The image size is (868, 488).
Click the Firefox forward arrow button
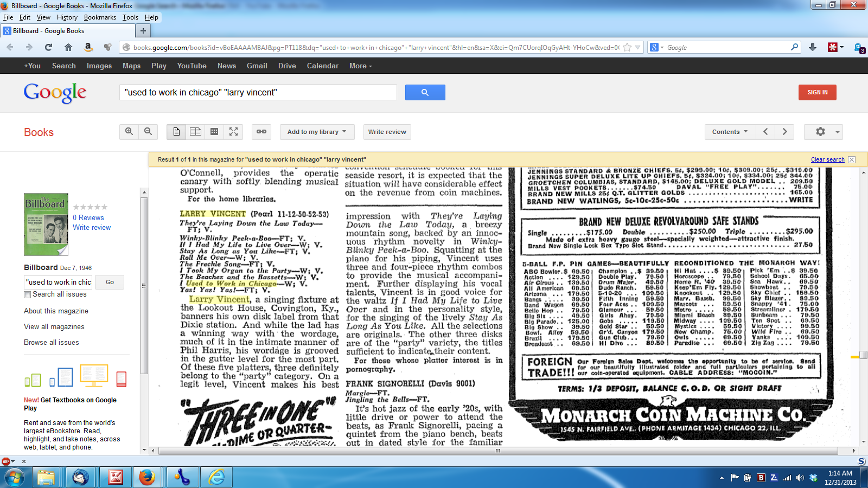[x=29, y=47]
